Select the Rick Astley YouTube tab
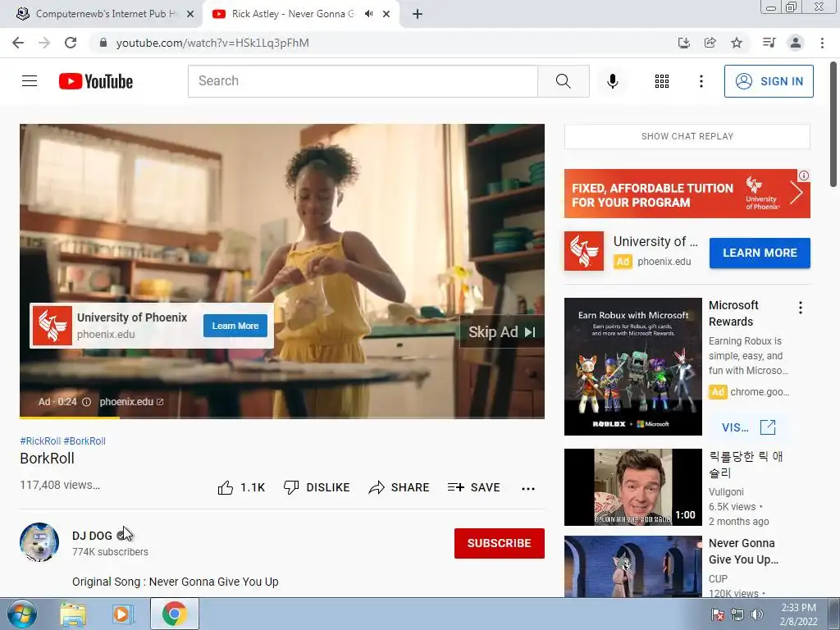The width and height of the screenshot is (840, 630). click(293, 14)
